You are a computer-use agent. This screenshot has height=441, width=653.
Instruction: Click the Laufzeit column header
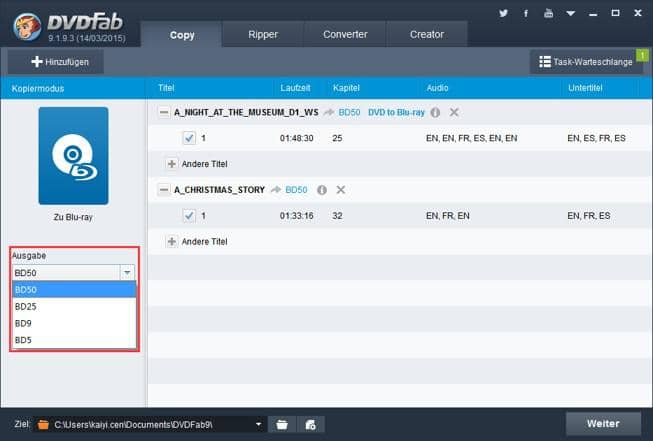tap(295, 88)
